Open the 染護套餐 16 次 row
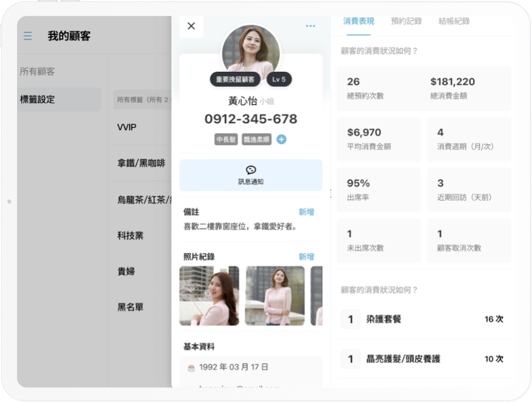This screenshot has width=532, height=402. (x=424, y=319)
